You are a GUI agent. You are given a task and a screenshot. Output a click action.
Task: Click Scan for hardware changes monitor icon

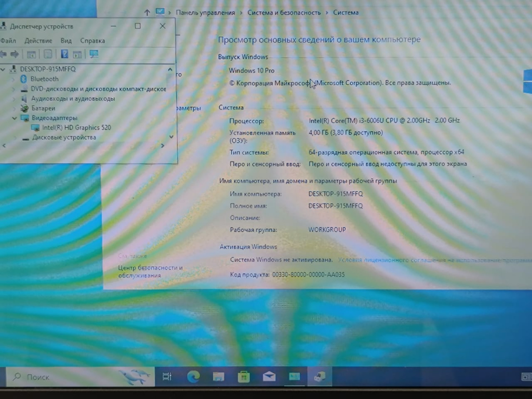pos(94,54)
